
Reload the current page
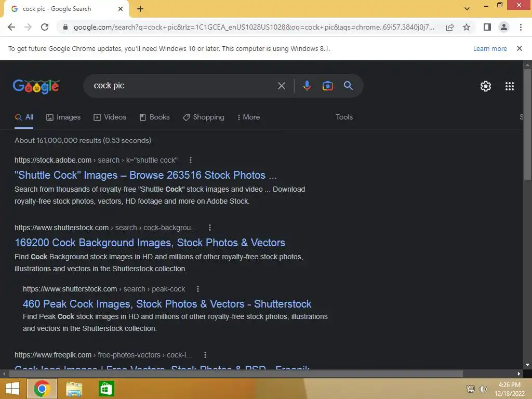click(45, 27)
